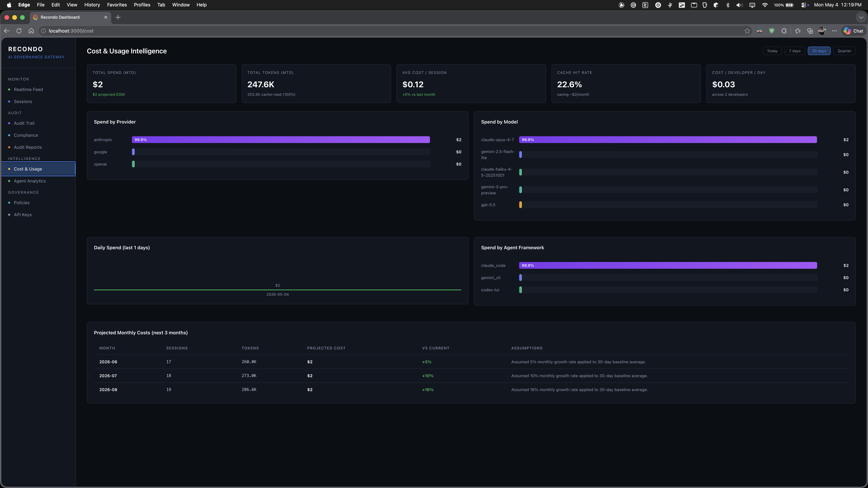Go back using browser back arrow
Image resolution: width=868 pixels, height=488 pixels.
(x=7, y=31)
